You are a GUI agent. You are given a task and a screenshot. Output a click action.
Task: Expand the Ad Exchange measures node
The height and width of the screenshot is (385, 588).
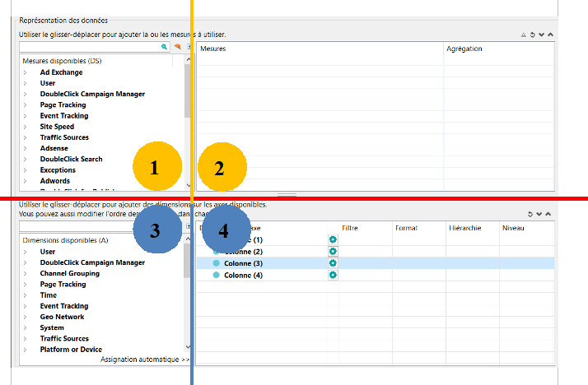coord(25,72)
